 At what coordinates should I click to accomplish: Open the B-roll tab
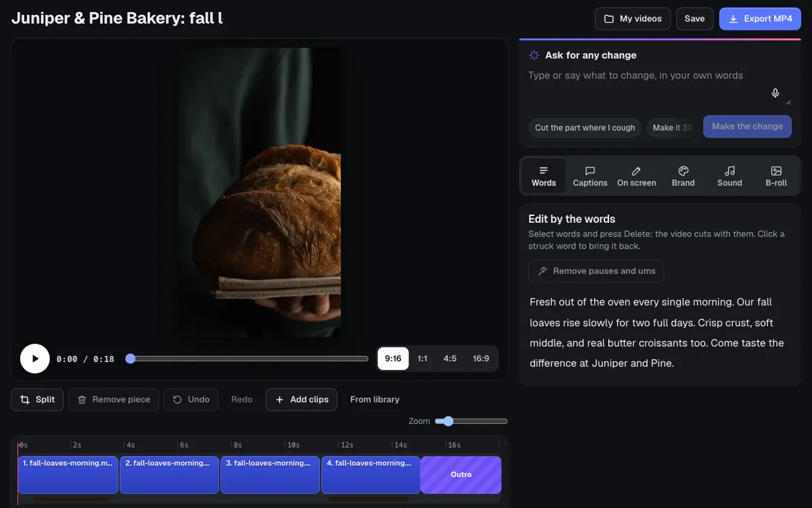(776, 176)
